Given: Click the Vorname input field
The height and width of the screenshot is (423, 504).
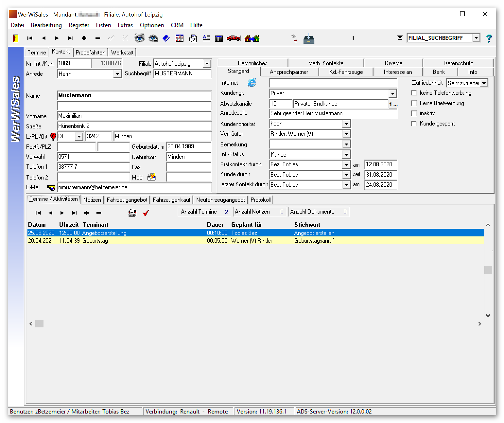Looking at the screenshot, I should pyautogui.click(x=134, y=116).
